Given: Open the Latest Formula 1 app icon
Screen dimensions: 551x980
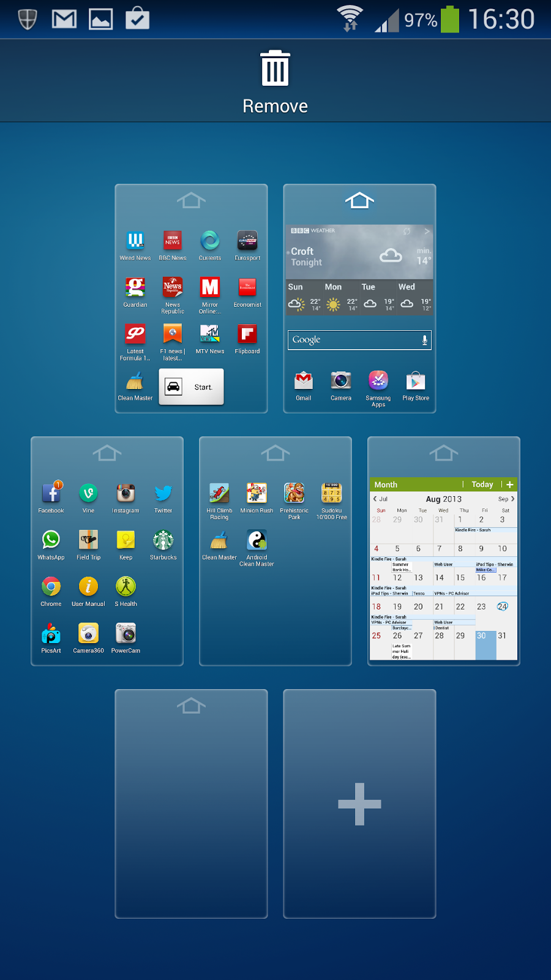Looking at the screenshot, I should [x=135, y=334].
